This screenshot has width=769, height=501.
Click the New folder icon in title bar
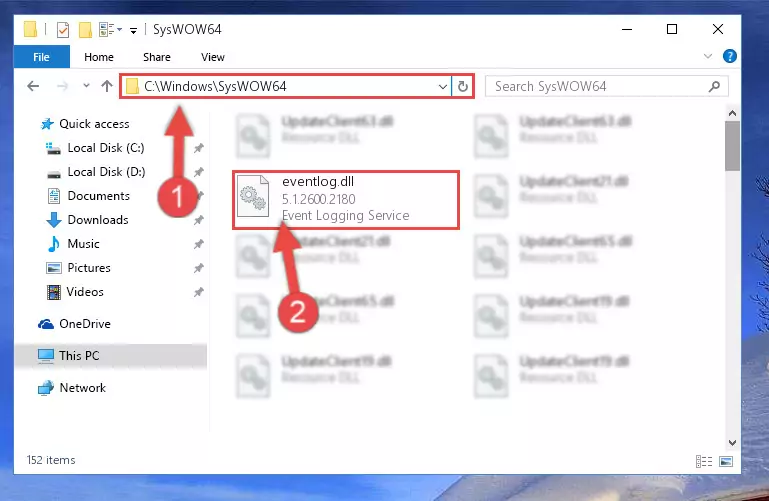point(85,30)
